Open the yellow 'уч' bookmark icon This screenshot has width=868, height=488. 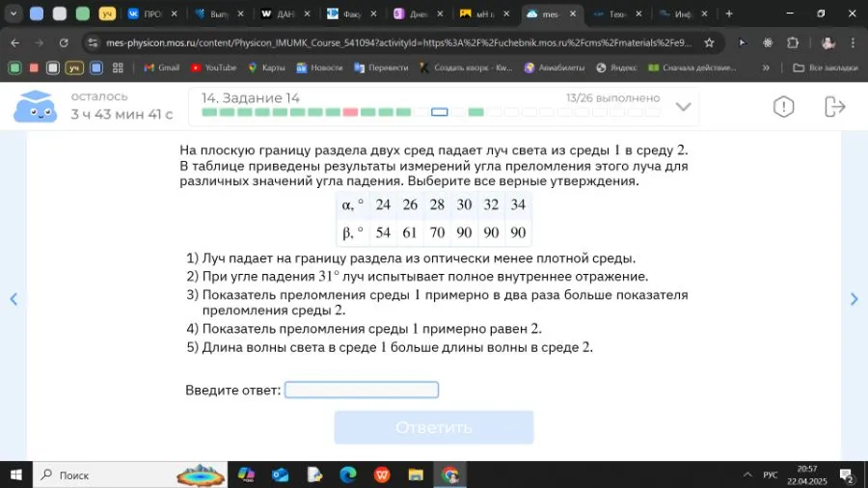[x=74, y=68]
